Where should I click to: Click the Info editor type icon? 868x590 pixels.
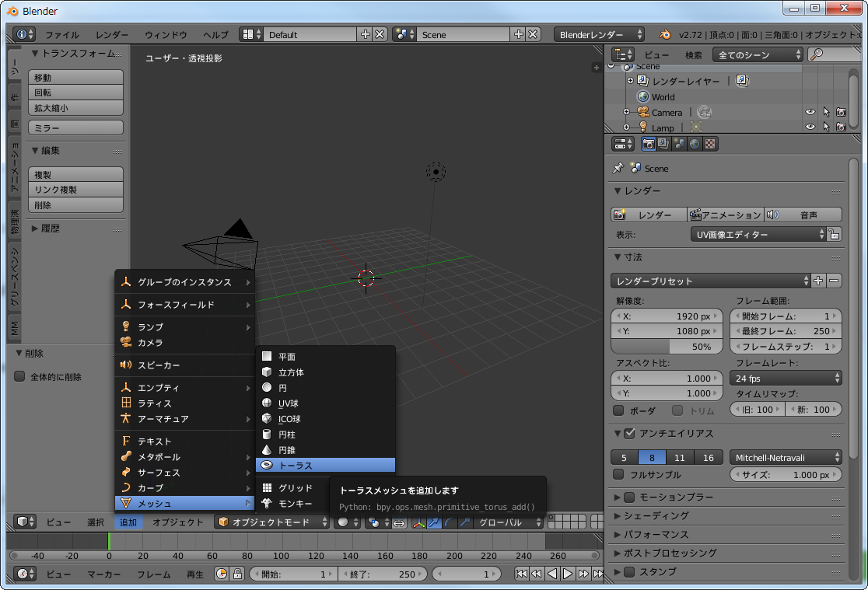click(x=24, y=34)
